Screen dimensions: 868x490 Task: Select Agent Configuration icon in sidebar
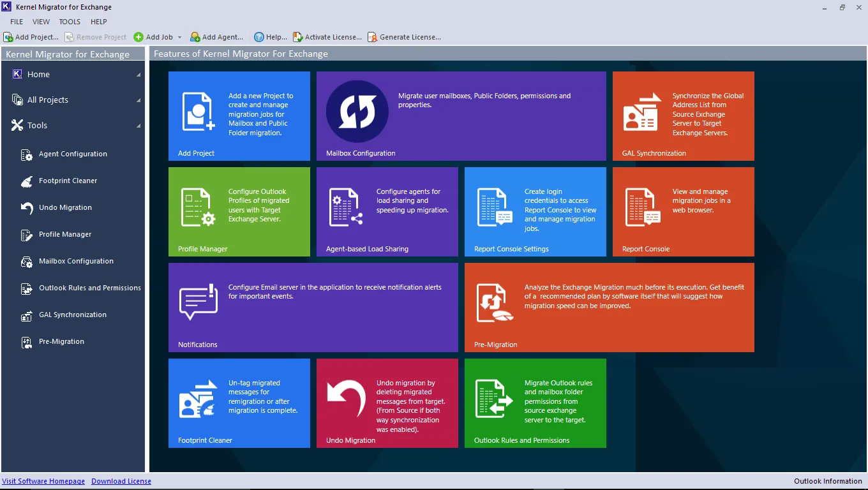tap(27, 154)
